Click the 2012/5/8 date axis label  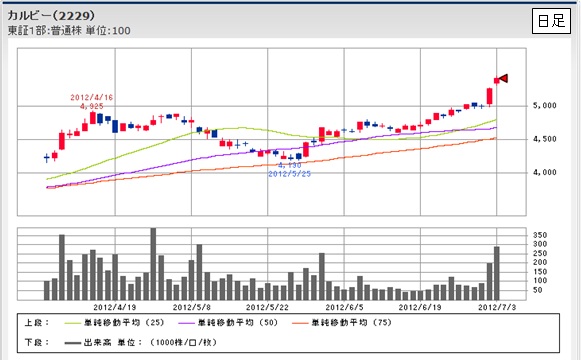click(x=192, y=307)
